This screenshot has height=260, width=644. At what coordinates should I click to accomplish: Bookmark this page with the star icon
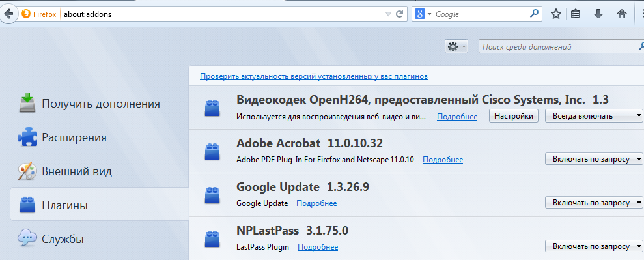(x=555, y=14)
